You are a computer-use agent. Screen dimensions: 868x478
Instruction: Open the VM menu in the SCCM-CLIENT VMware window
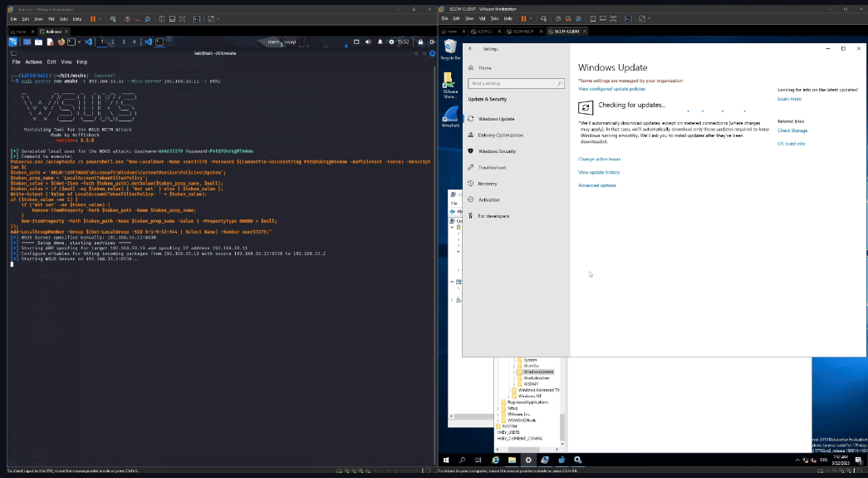pyautogui.click(x=482, y=18)
